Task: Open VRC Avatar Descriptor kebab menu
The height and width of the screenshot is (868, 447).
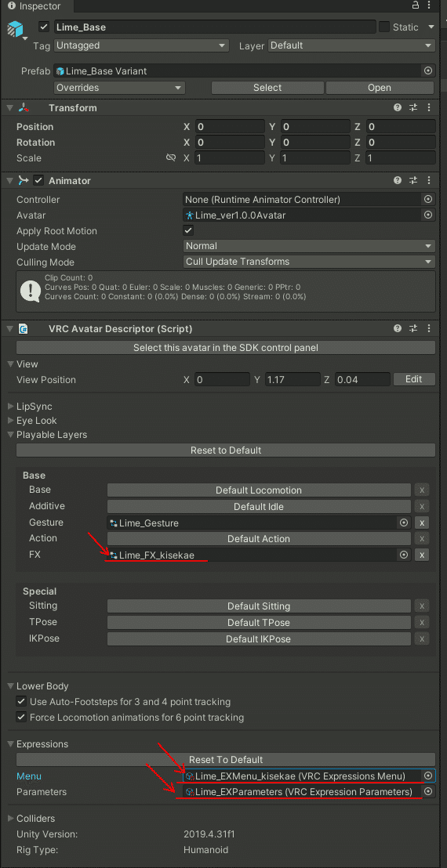Action: coord(429,329)
